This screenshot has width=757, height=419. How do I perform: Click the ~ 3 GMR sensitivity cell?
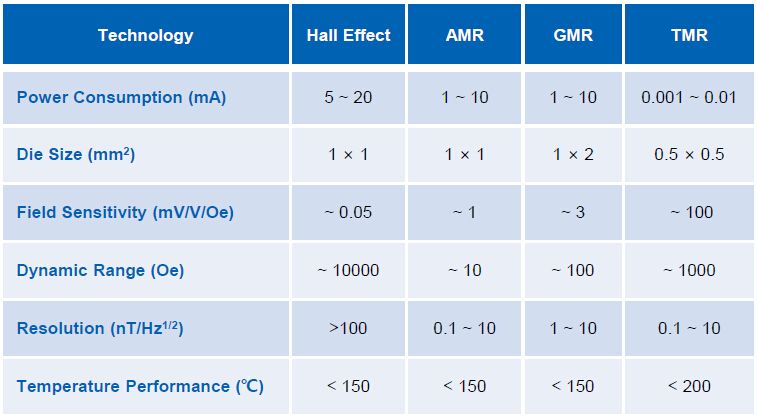click(x=573, y=213)
